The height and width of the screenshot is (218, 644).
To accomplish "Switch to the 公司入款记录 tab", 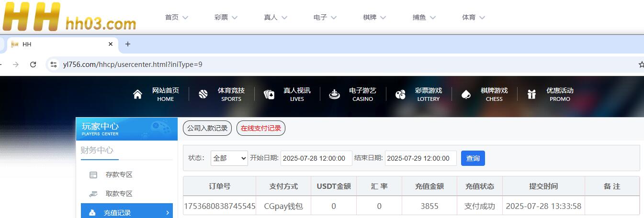I will click(x=207, y=128).
